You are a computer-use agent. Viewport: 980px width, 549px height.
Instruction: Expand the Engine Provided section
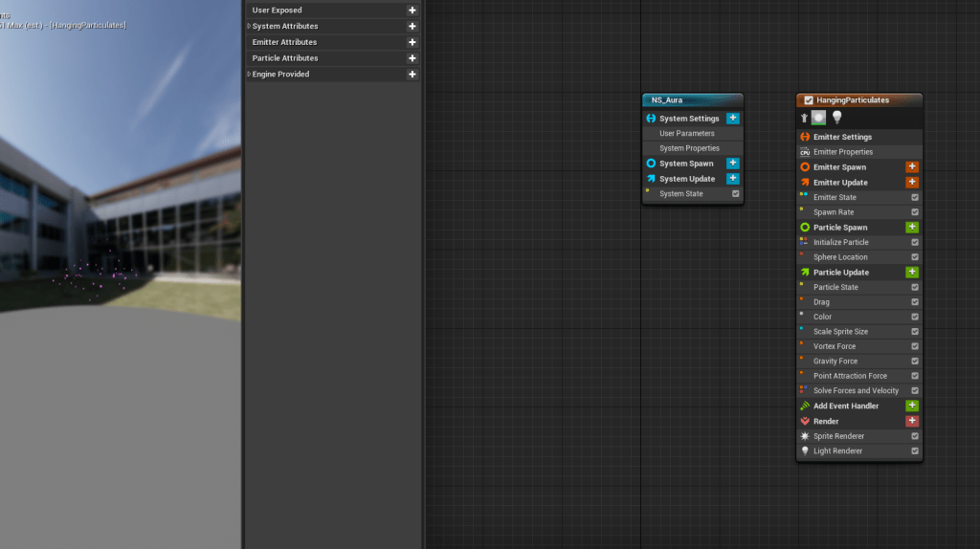pos(249,75)
